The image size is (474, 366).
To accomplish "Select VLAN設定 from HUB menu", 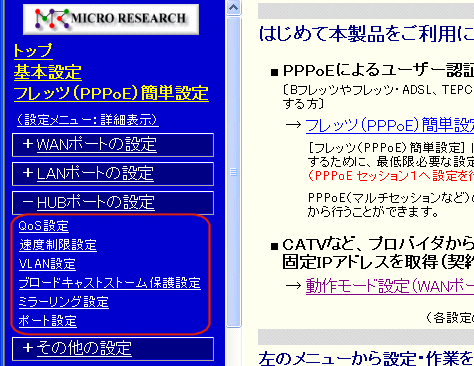I will (47, 264).
